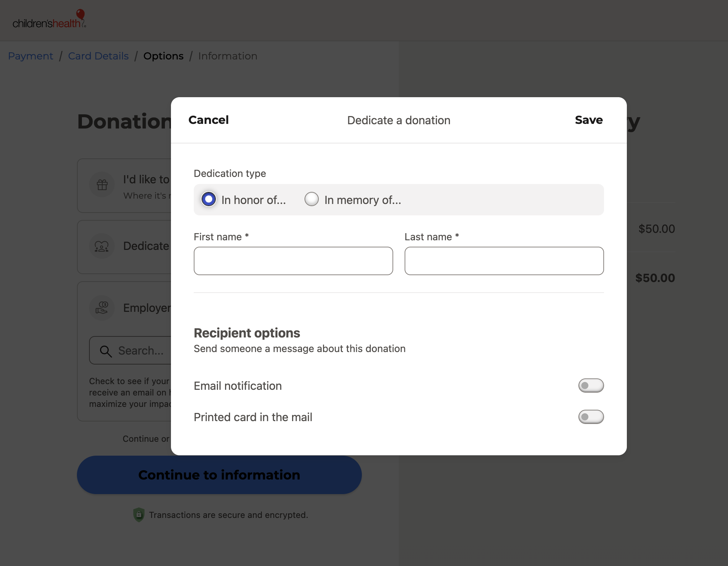The width and height of the screenshot is (728, 566).
Task: Go to the Payment breadcrumb step
Action: [x=31, y=56]
